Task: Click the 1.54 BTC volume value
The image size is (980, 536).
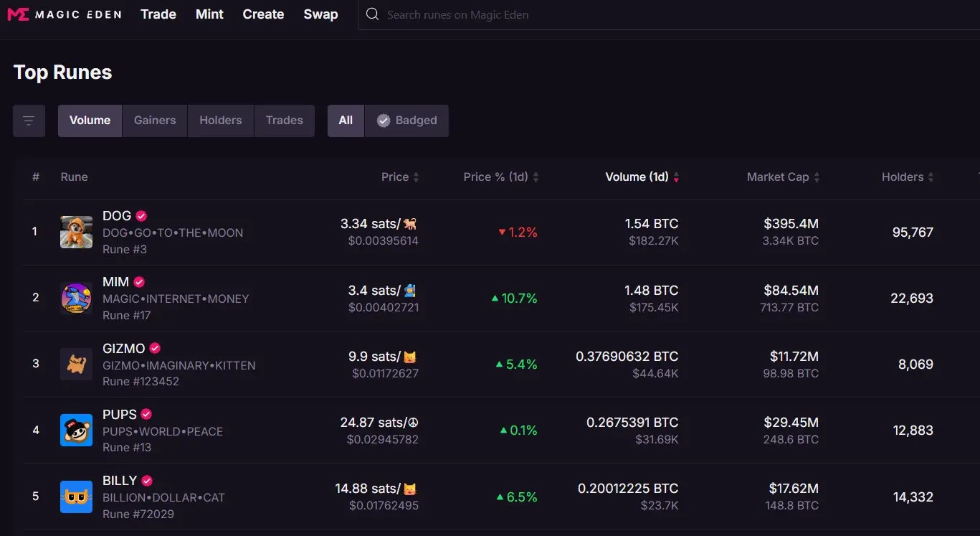Action: [652, 224]
